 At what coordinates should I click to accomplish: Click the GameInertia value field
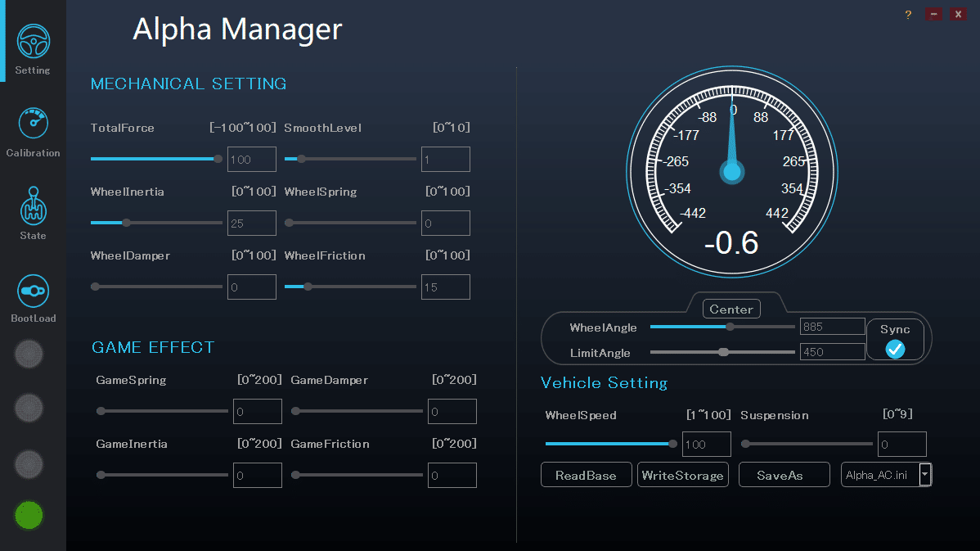(x=258, y=476)
